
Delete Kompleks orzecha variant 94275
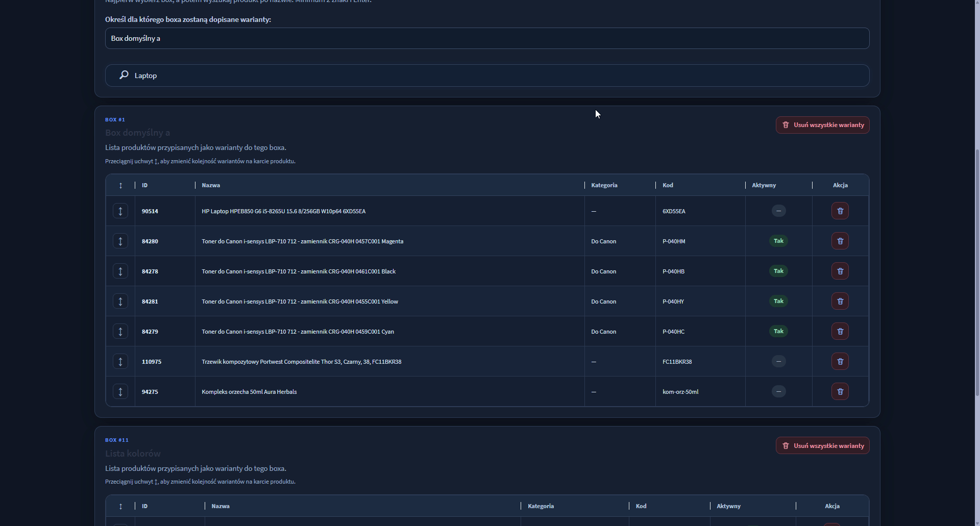point(840,391)
